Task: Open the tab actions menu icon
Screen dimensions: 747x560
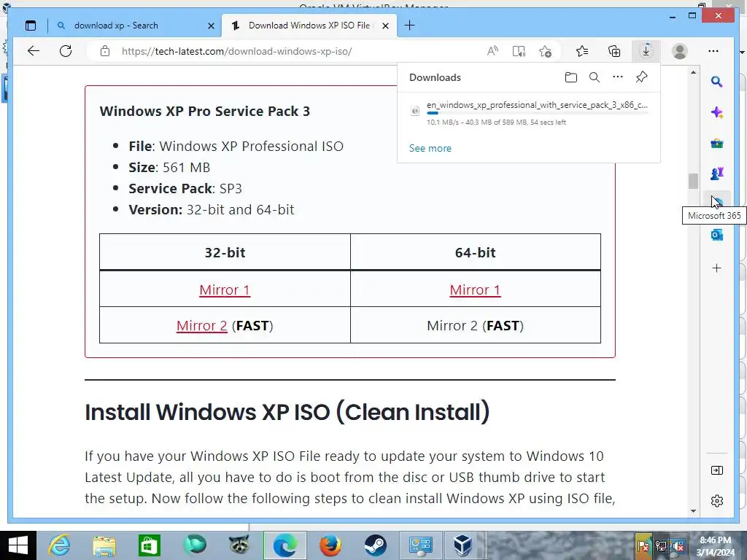Action: click(31, 26)
